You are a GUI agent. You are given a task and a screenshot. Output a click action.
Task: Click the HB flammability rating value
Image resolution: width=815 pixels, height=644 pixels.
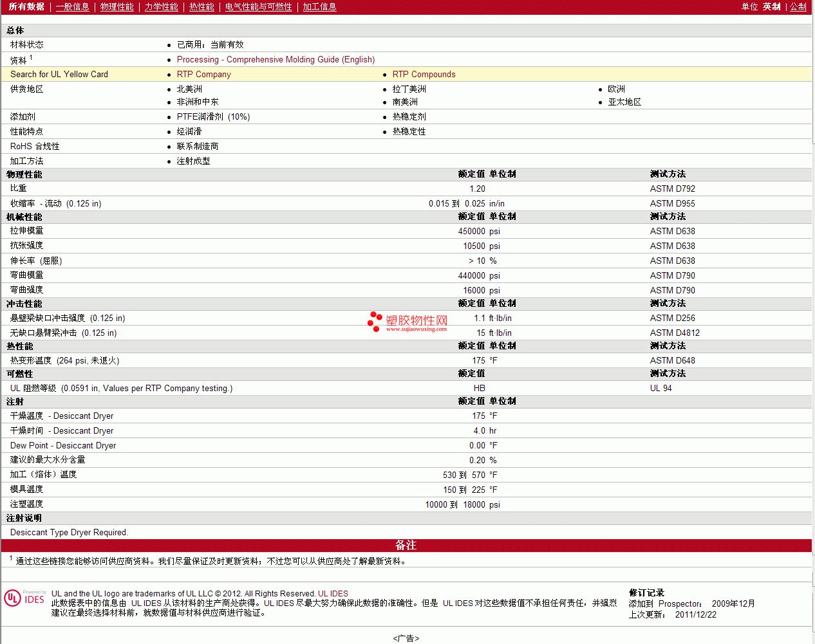pyautogui.click(x=480, y=388)
